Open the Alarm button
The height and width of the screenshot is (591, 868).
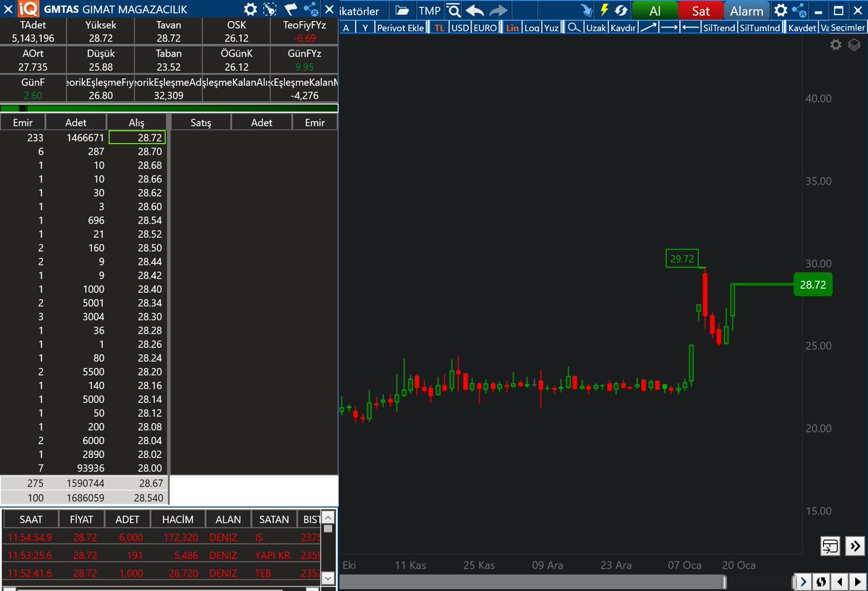coord(746,11)
